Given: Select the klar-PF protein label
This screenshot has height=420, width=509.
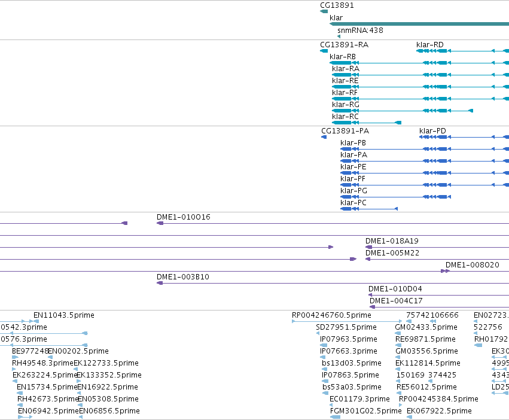Looking at the screenshot, I should (x=353, y=179).
